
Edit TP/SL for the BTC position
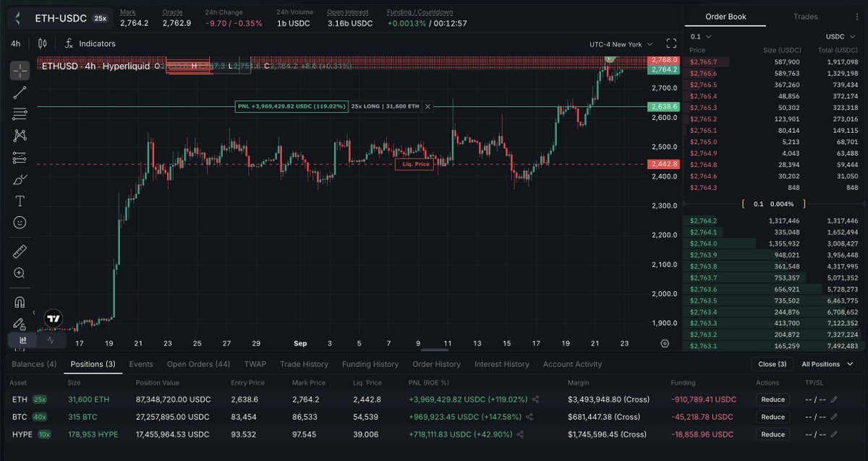tap(834, 417)
